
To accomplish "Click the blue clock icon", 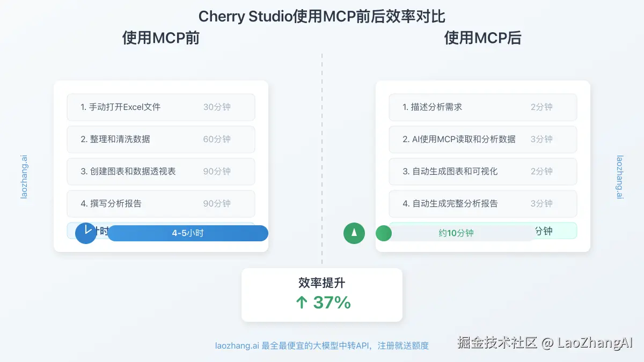I will coord(85,233).
